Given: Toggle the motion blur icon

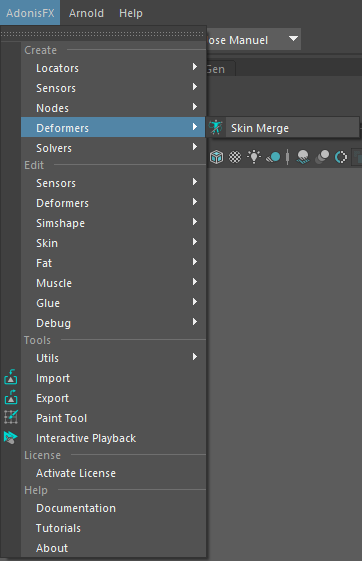Looking at the screenshot, I should [x=322, y=157].
